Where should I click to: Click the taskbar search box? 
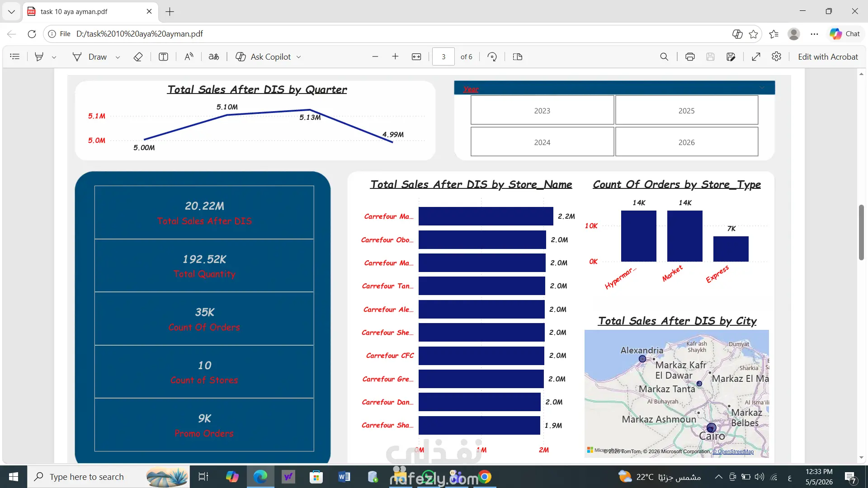pyautogui.click(x=108, y=477)
